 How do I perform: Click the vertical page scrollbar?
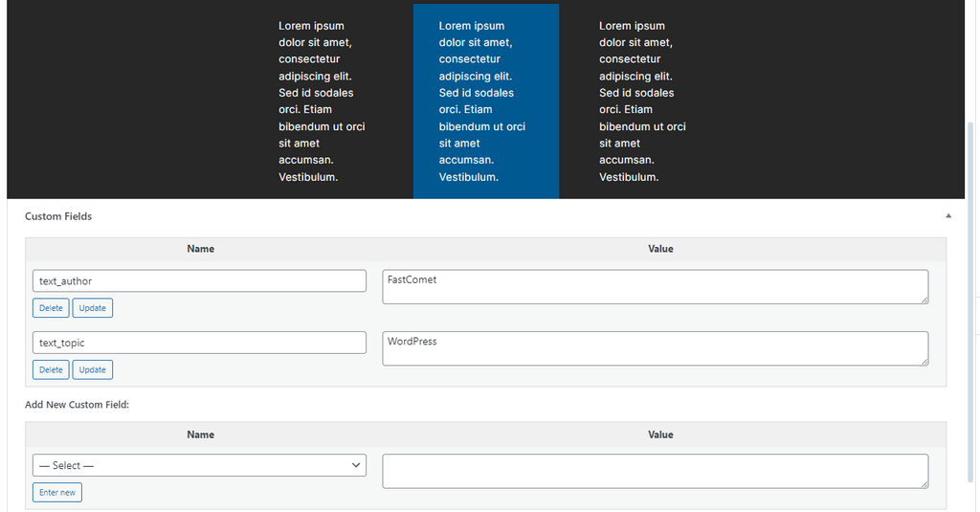[x=971, y=287]
